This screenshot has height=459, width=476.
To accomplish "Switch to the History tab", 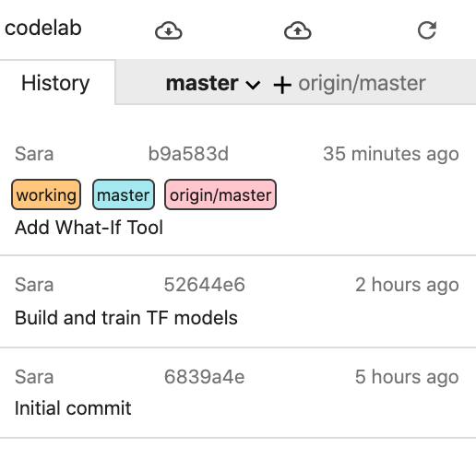I will click(55, 83).
